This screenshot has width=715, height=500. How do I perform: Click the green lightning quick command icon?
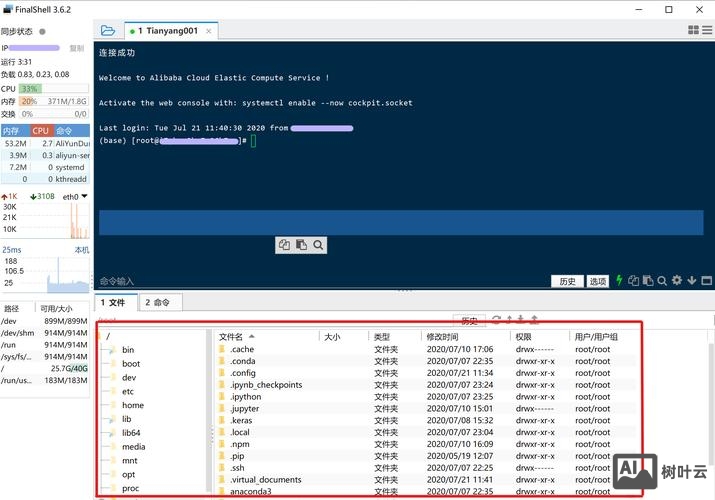tap(619, 281)
